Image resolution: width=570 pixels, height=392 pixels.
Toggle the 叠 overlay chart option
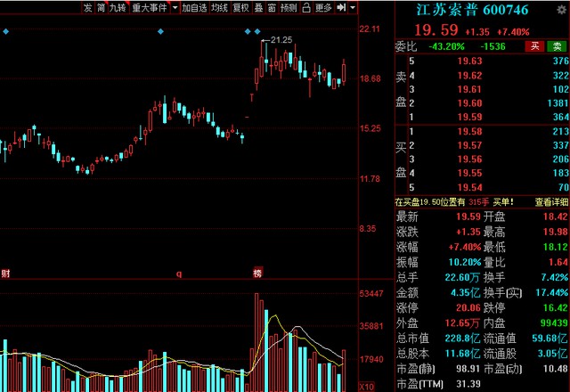pos(257,8)
